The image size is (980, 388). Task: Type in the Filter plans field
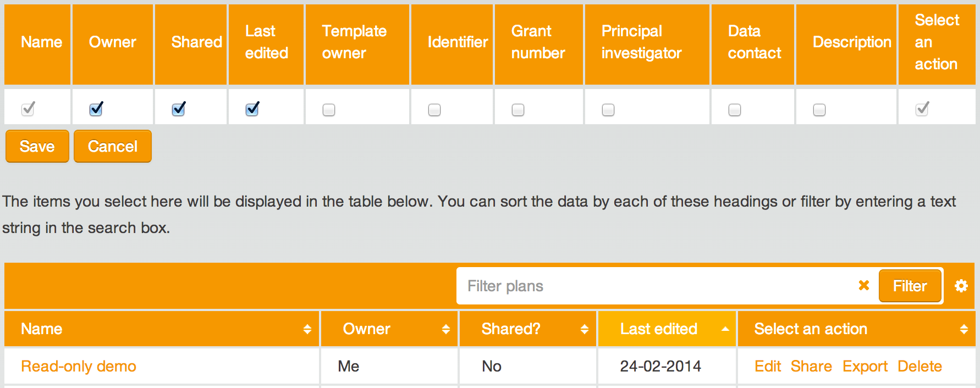click(654, 286)
